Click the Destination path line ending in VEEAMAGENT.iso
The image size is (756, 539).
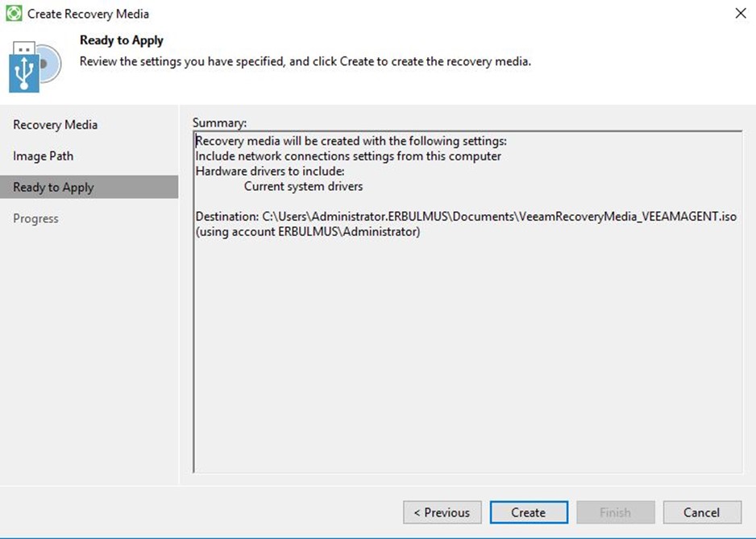[x=466, y=217]
